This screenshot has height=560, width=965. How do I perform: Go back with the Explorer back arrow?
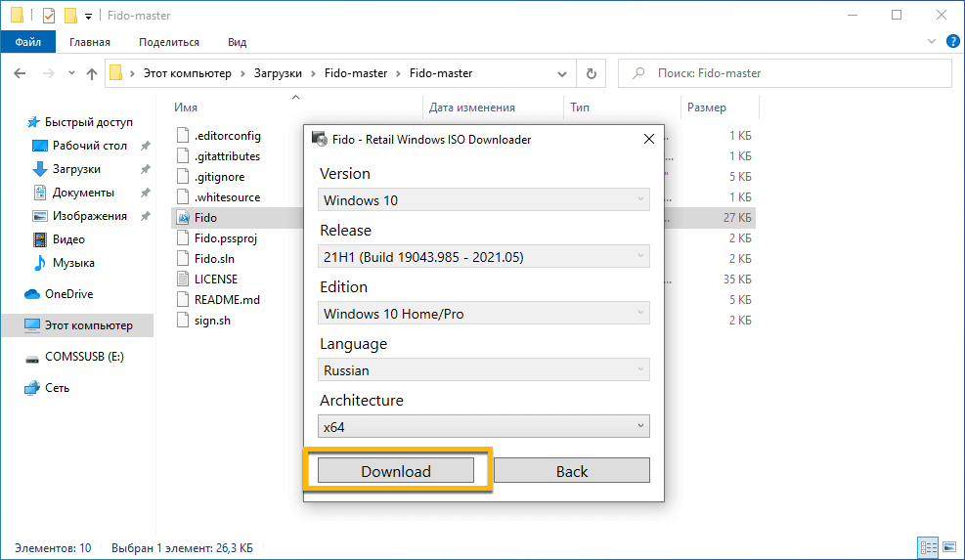click(x=20, y=73)
